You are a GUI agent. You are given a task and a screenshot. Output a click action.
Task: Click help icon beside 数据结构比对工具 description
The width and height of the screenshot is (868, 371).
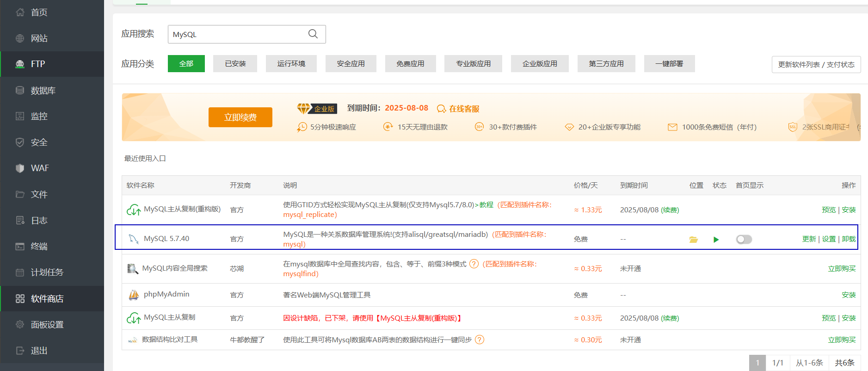[x=480, y=340]
